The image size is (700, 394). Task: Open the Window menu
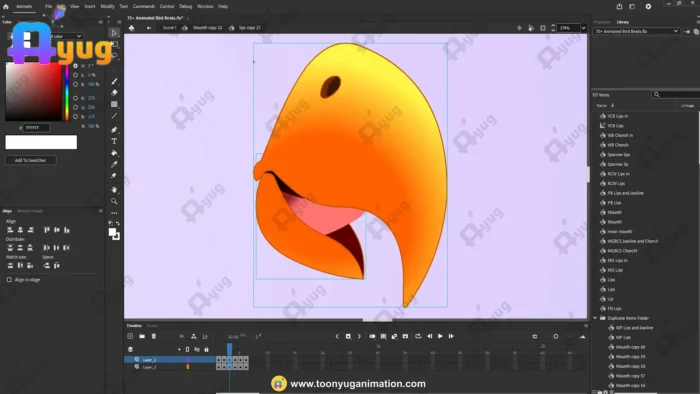(x=205, y=7)
